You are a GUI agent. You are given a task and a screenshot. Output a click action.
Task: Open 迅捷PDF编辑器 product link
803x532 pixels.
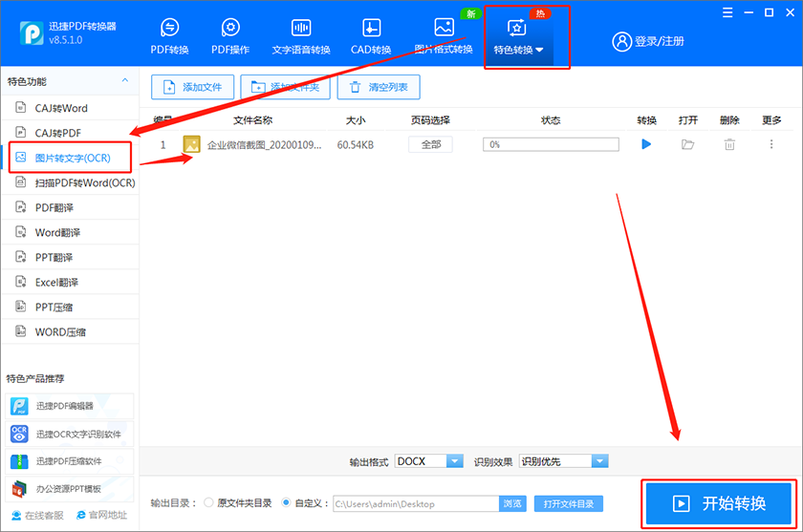coord(70,406)
